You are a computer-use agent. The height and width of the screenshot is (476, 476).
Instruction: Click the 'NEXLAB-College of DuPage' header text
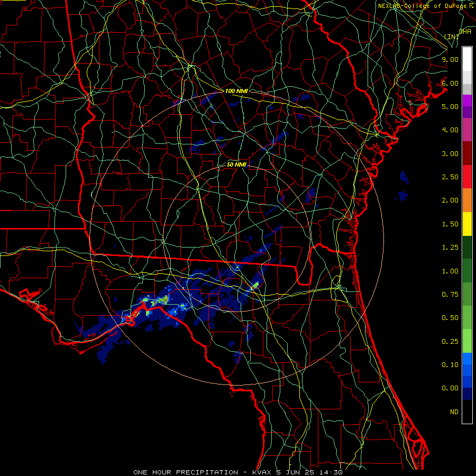(x=422, y=6)
